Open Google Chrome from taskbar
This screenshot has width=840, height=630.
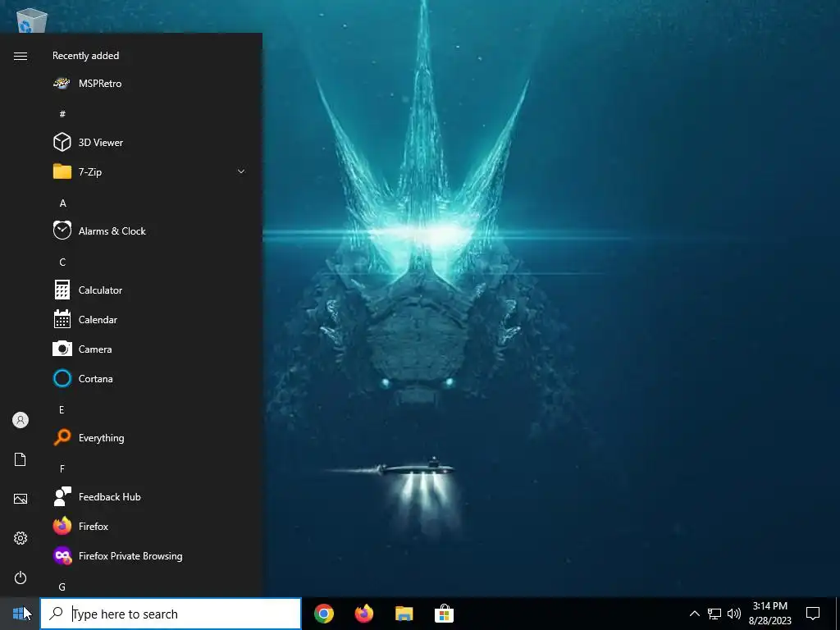pos(324,614)
